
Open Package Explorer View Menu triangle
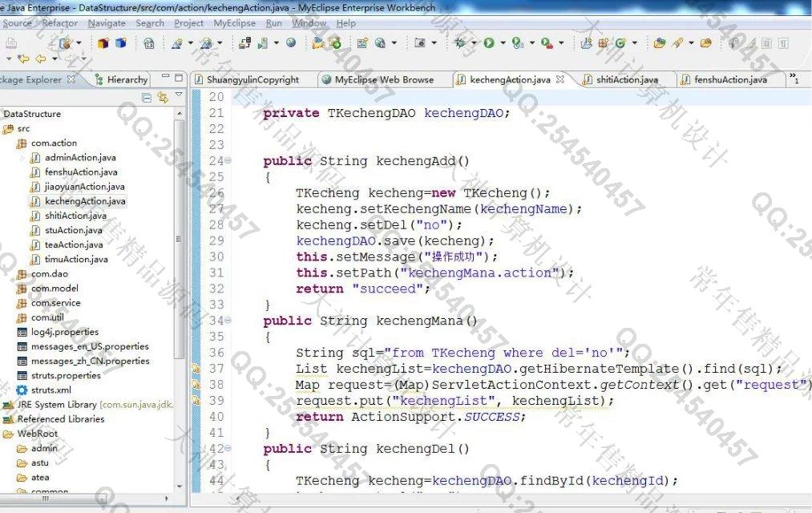click(179, 95)
